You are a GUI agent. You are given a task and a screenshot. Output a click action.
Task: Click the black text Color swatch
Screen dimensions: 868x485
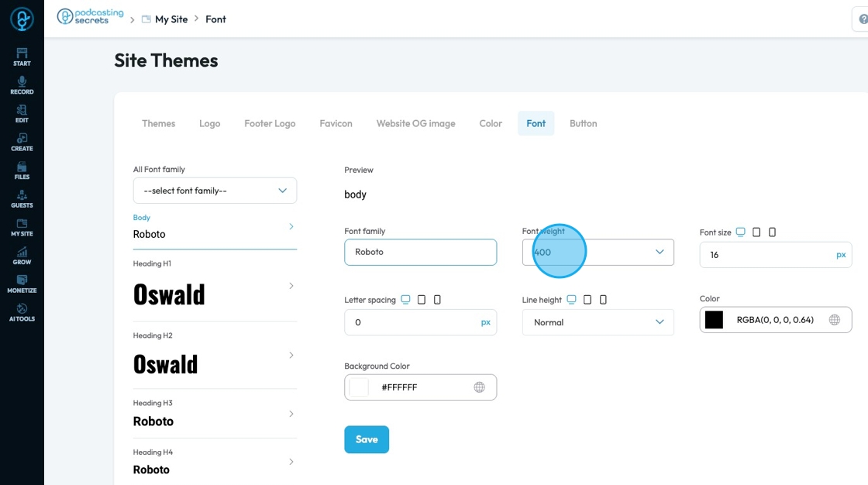click(x=714, y=320)
